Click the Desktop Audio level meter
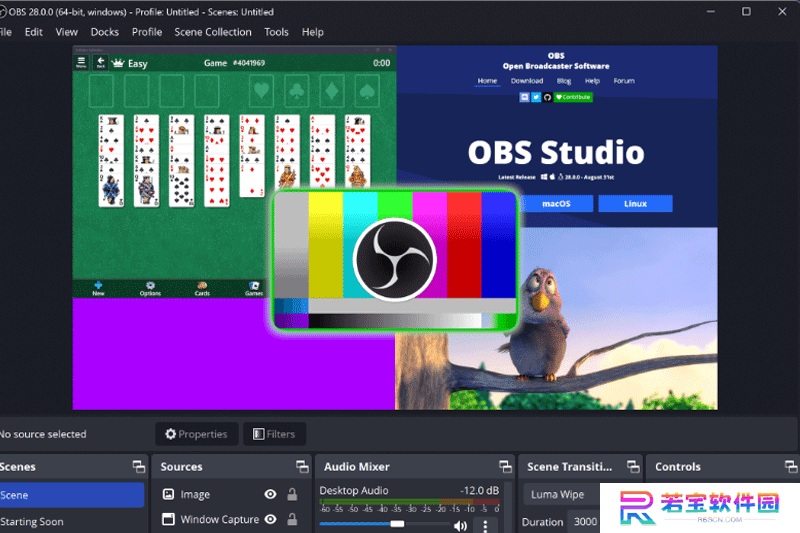The width and height of the screenshot is (800, 533). coord(409,501)
